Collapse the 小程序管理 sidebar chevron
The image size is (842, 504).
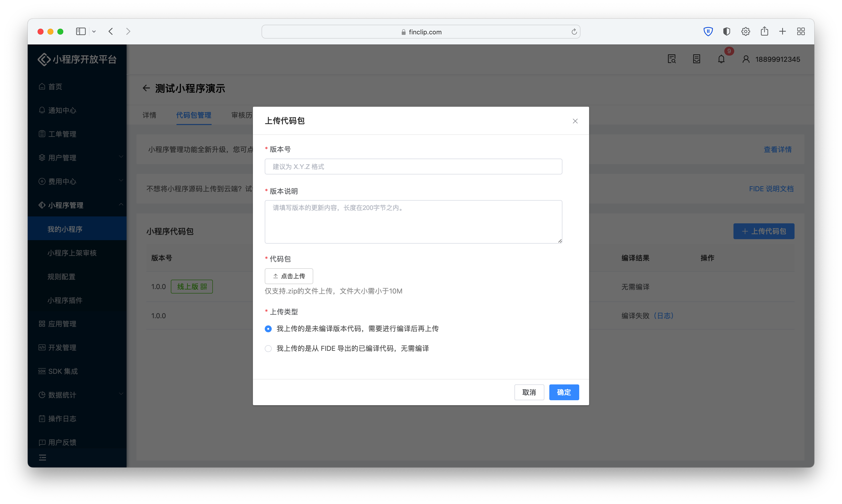(x=121, y=205)
